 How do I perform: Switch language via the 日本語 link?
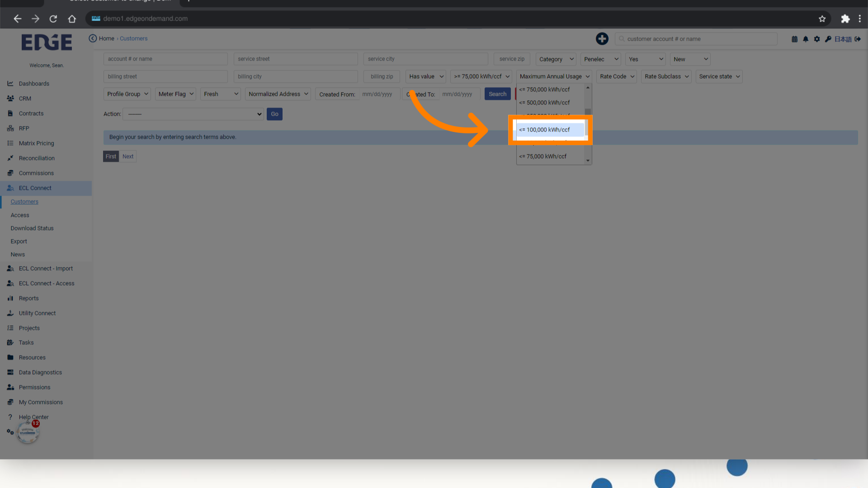[x=843, y=39]
